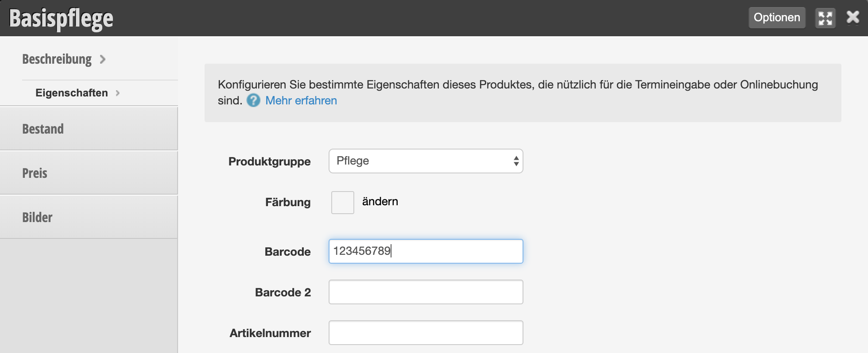Click the chevron next to Beschreibung
This screenshot has width=868, height=353.
coord(103,59)
